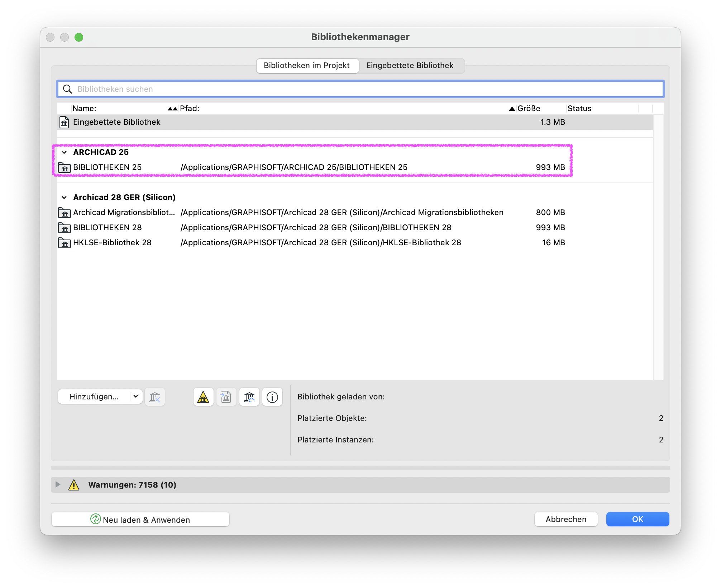Screen dimensions: 721x588
Task: Click the embed library into project icon
Action: (x=226, y=397)
